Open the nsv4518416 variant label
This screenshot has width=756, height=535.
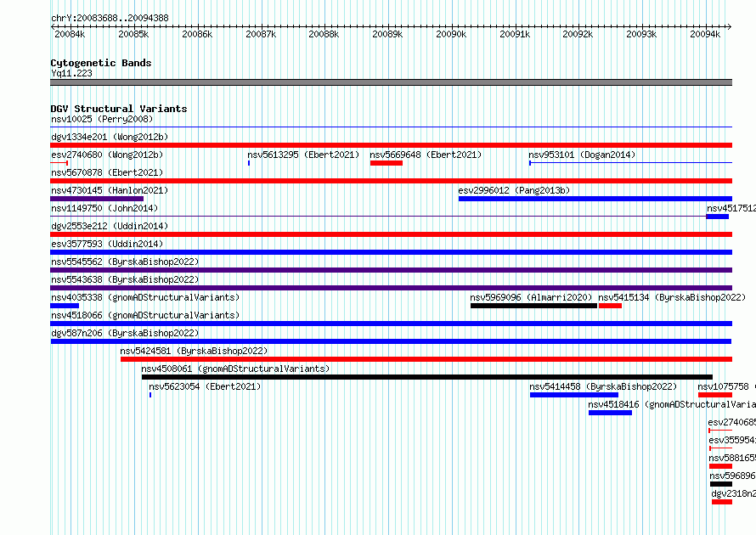coord(672,404)
